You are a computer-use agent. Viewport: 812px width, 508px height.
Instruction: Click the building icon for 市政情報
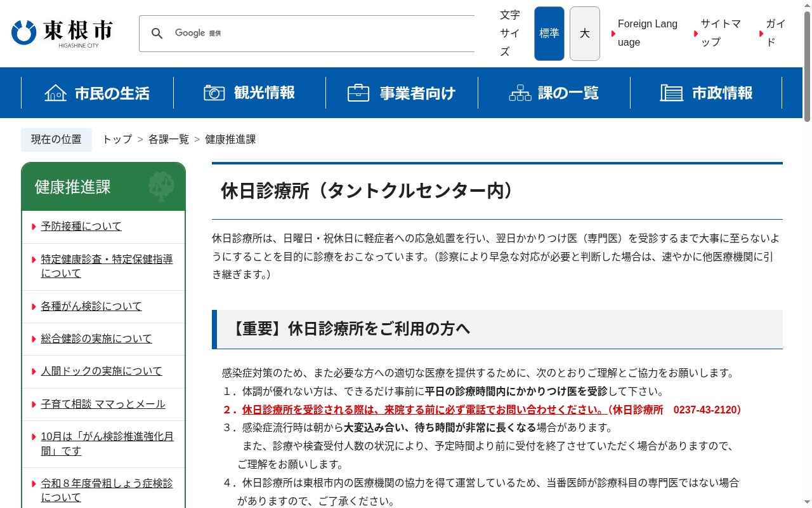671,93
